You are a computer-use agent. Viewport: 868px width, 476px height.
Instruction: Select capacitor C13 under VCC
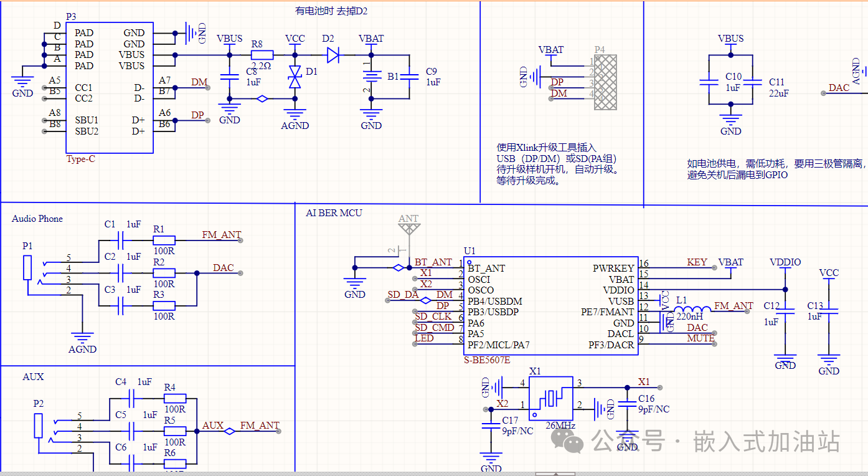coord(829,312)
